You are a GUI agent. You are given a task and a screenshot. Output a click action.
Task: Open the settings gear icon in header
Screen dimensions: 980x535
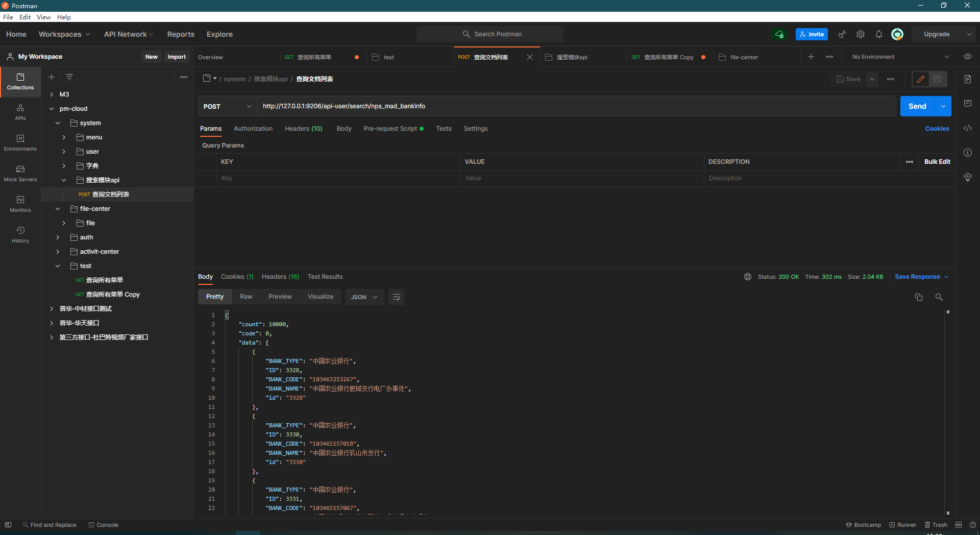[861, 34]
